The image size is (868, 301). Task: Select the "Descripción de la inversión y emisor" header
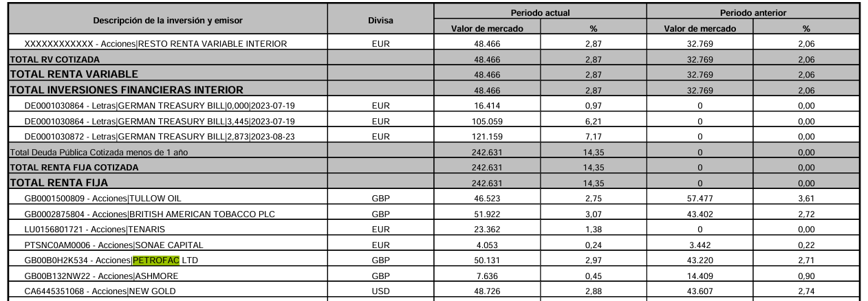(168, 20)
